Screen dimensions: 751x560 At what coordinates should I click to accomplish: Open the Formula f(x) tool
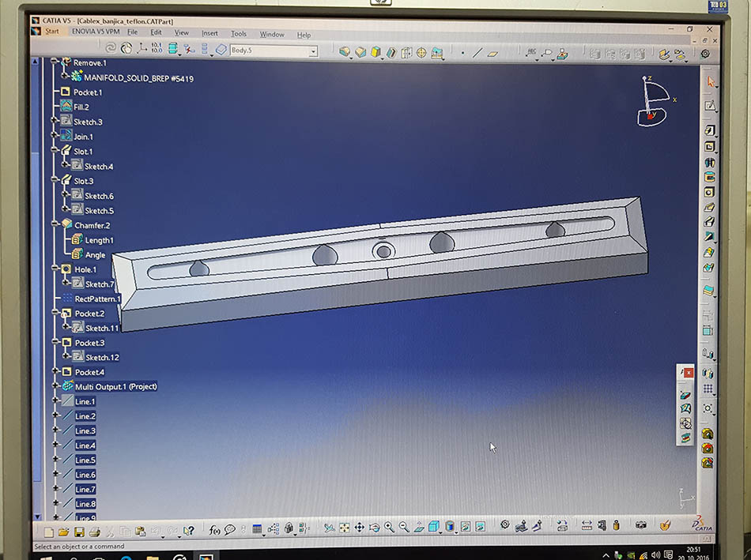[214, 530]
